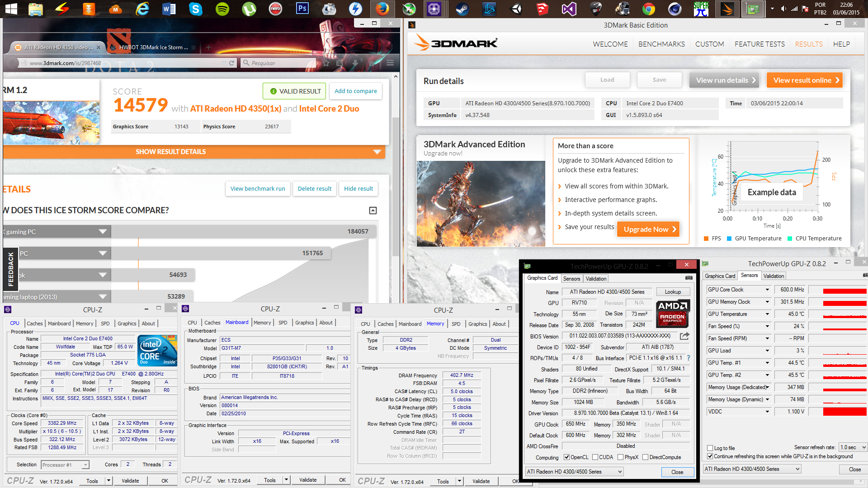
Task: Check the Log to file box
Action: point(710,448)
